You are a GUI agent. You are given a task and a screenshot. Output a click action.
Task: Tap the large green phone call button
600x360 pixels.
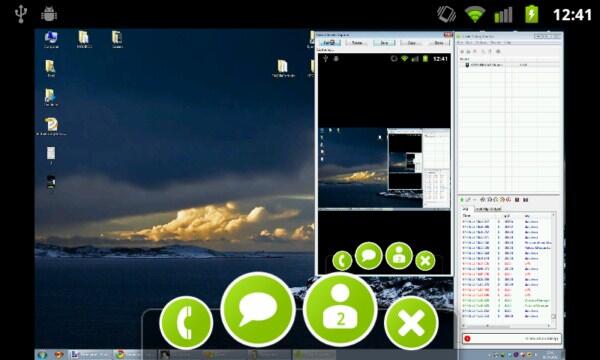(x=186, y=323)
